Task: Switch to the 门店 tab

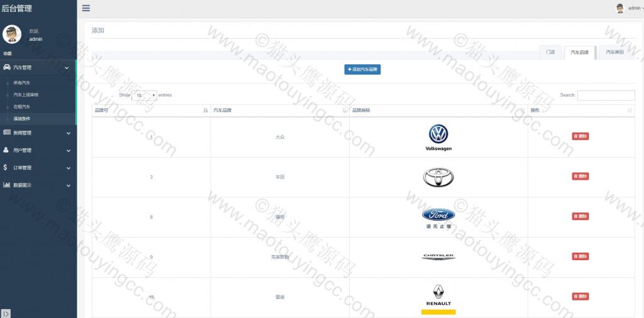Action: coord(550,52)
